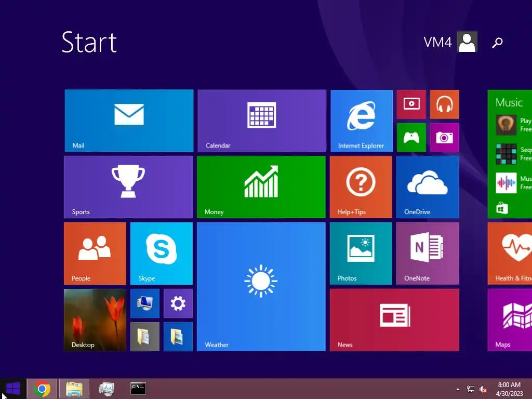
Task: Open File Explorer from the taskbar
Action: (x=74, y=389)
